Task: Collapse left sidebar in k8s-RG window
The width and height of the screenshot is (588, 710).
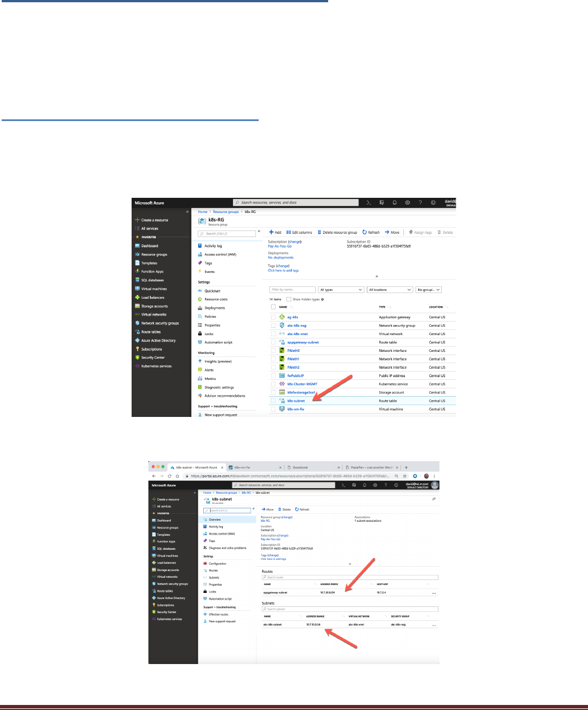Action: coord(188,212)
